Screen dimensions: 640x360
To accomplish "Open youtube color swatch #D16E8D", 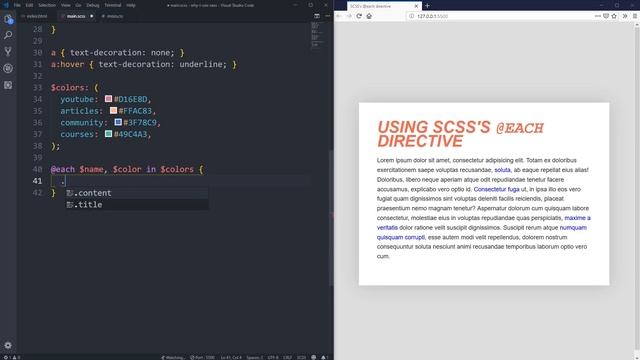I will (x=108, y=99).
